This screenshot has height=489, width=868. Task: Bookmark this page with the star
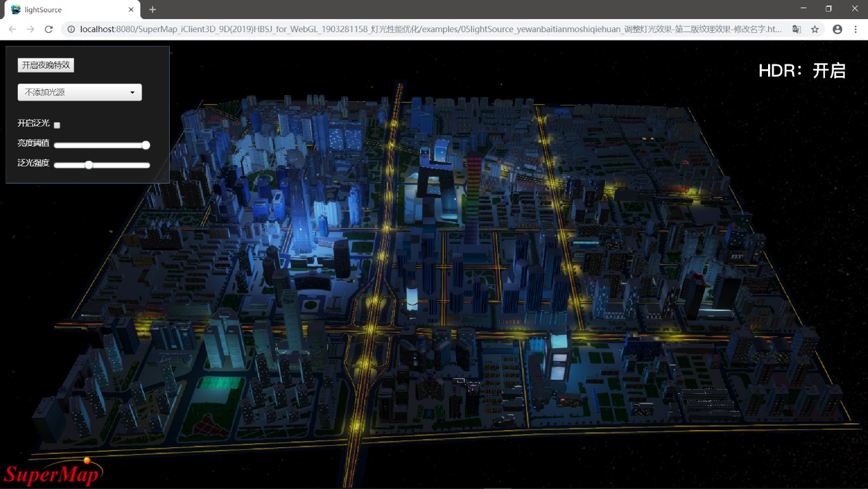[815, 29]
